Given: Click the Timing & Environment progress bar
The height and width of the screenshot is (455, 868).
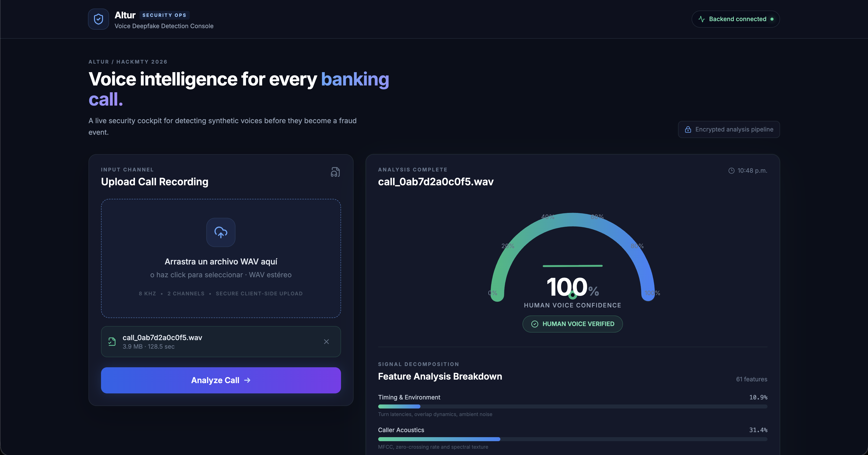Looking at the screenshot, I should click(x=572, y=406).
